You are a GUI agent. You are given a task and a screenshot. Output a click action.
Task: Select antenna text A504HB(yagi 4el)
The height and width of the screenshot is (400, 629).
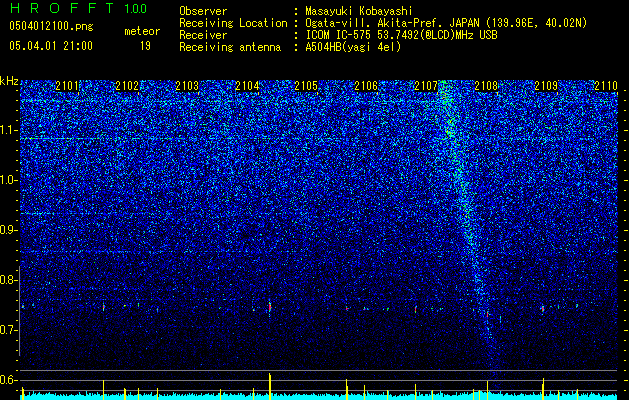(353, 47)
